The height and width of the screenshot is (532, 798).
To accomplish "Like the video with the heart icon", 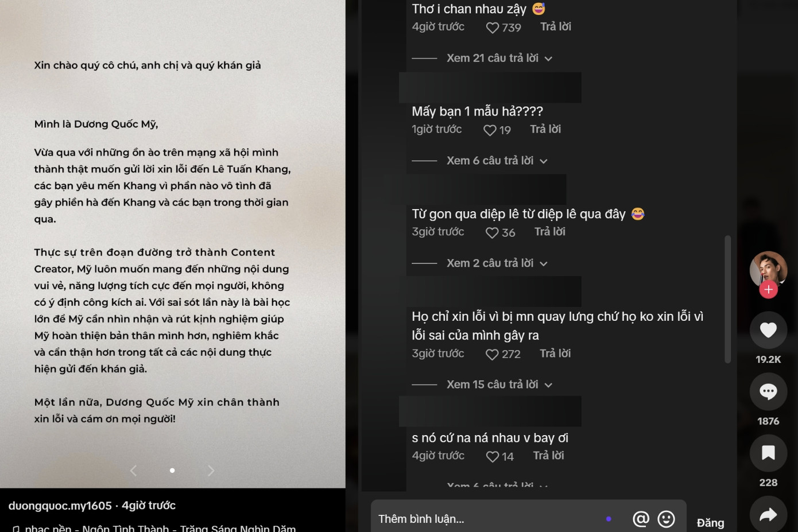I will click(x=768, y=330).
